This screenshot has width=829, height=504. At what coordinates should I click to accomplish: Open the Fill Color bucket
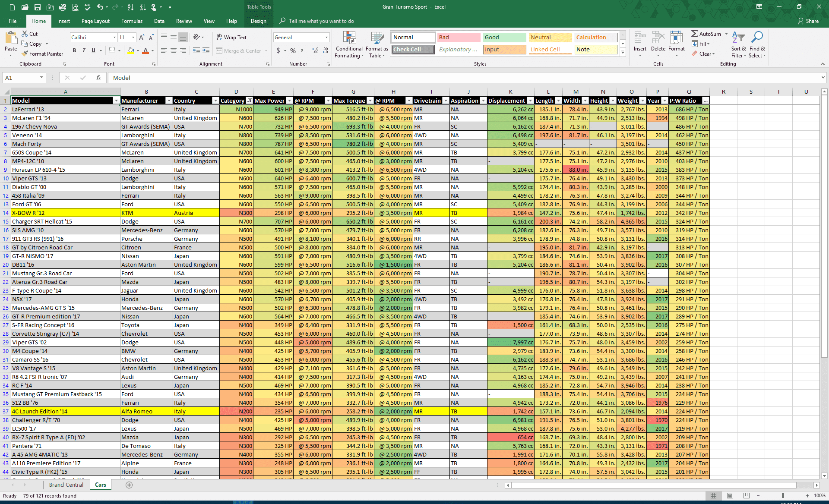click(x=131, y=50)
